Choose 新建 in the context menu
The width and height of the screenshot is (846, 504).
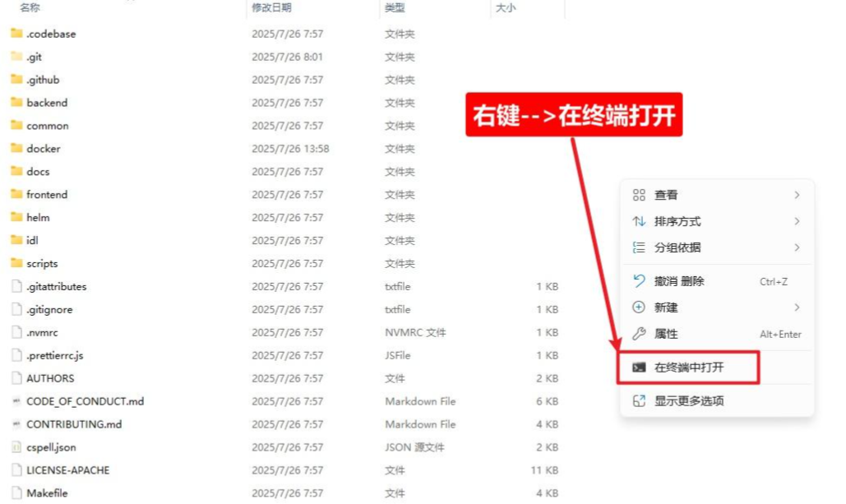(717, 307)
